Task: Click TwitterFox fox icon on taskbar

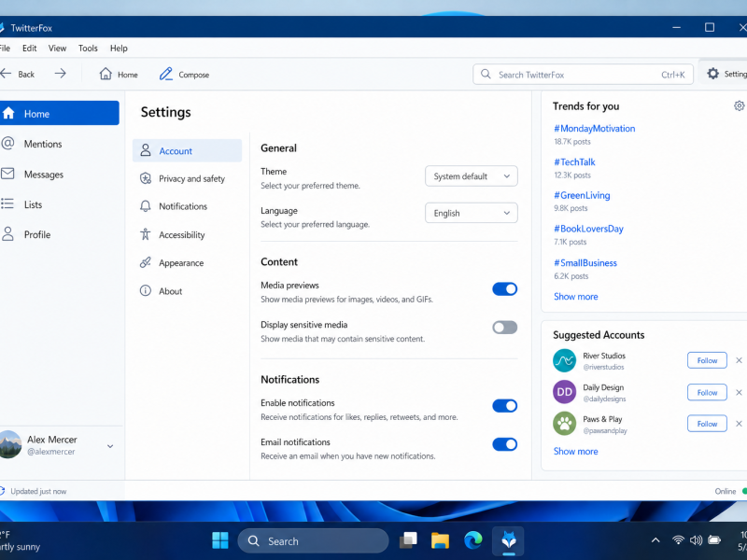Action: 509,540
